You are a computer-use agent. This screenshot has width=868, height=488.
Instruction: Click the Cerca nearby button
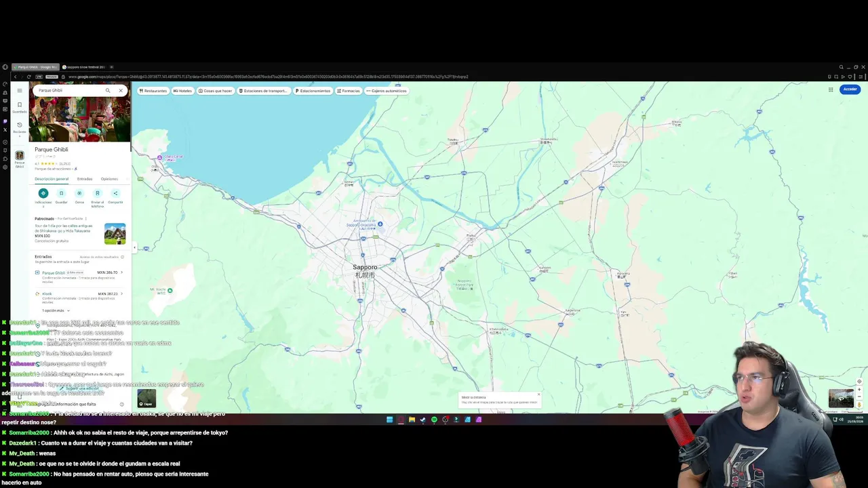[x=79, y=193]
